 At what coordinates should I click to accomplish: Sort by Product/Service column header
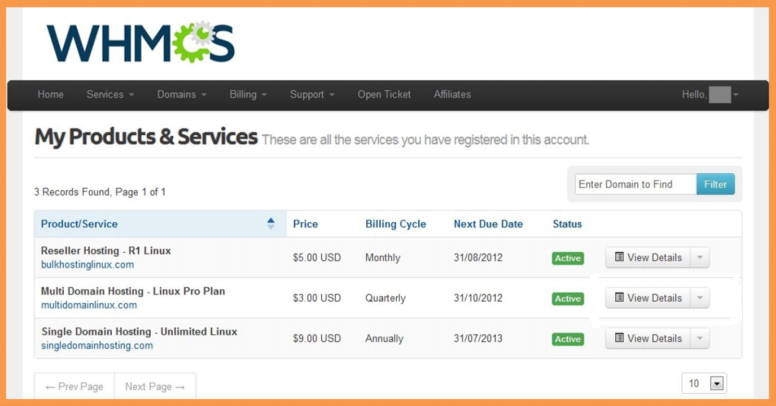160,224
